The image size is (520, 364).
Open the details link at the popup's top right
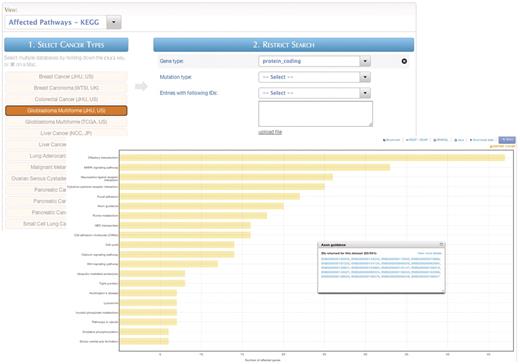coord(429,253)
